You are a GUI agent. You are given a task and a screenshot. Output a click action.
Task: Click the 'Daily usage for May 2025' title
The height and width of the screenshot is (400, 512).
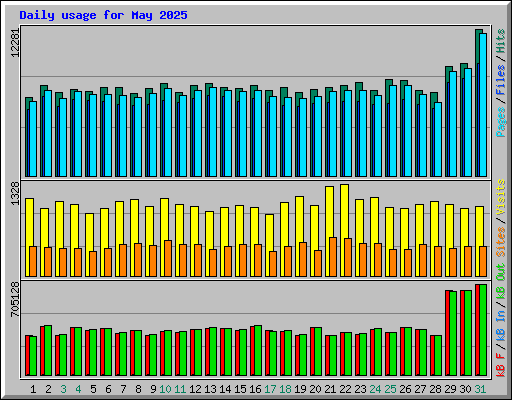click(103, 15)
